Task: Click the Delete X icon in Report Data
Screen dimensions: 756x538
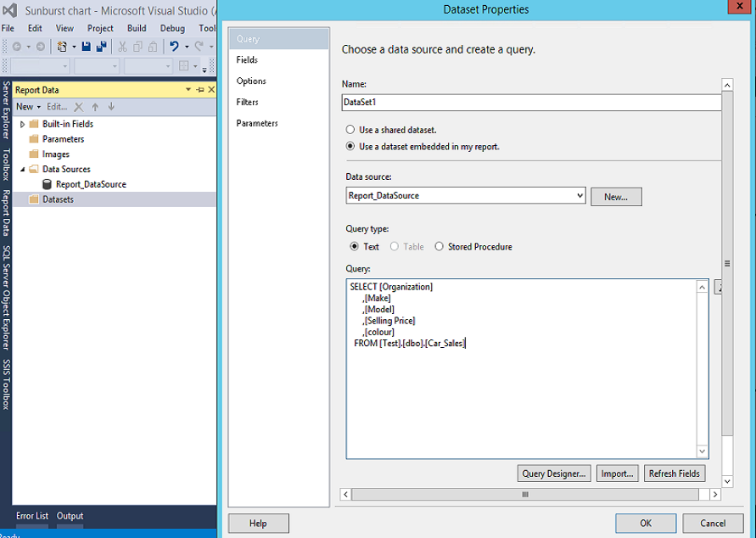Action: (79, 107)
